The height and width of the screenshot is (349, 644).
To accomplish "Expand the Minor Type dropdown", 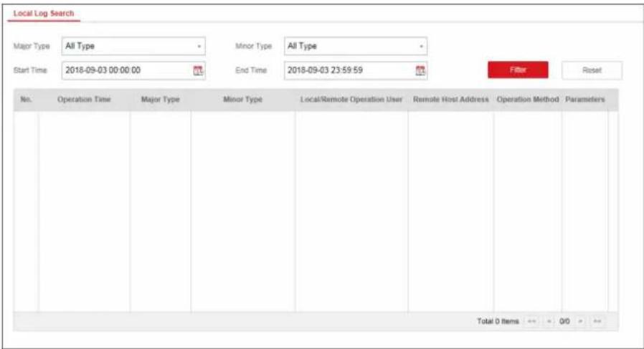I will (356, 46).
